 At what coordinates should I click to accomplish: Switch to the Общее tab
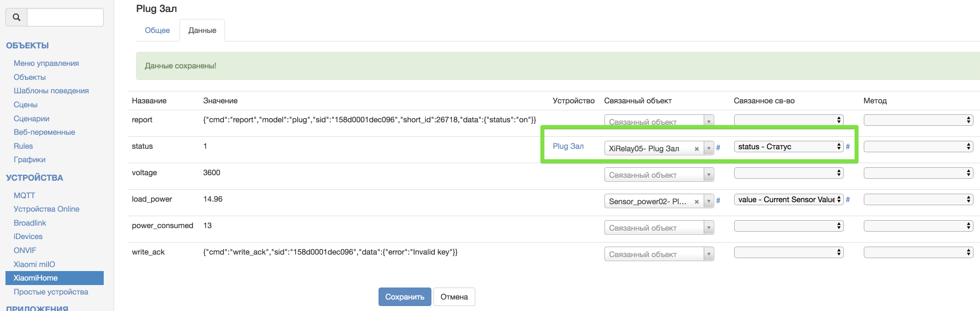point(157,30)
